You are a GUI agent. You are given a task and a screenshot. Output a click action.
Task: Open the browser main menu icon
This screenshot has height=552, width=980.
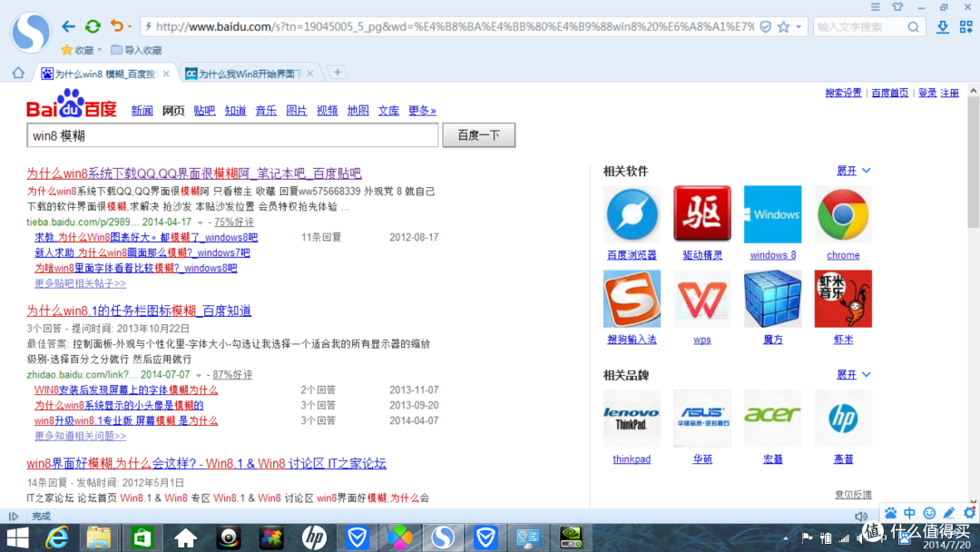[875, 7]
